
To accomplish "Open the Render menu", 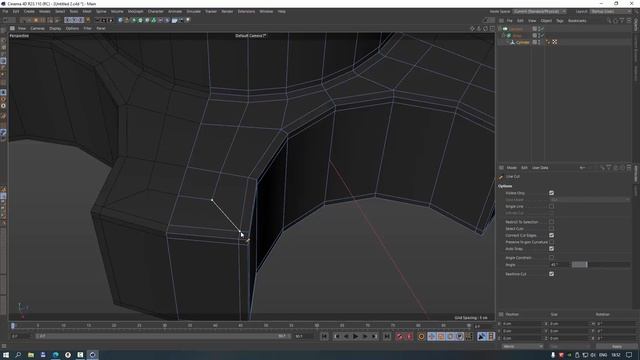I will pyautogui.click(x=227, y=11).
